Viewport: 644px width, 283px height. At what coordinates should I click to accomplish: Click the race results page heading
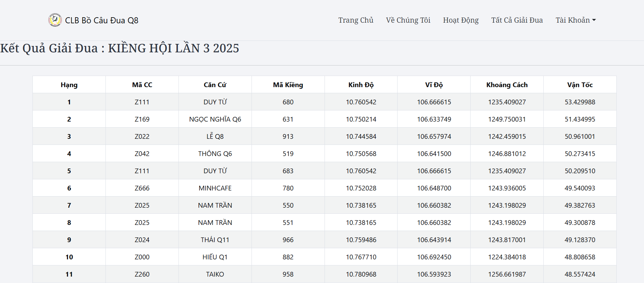[120, 48]
